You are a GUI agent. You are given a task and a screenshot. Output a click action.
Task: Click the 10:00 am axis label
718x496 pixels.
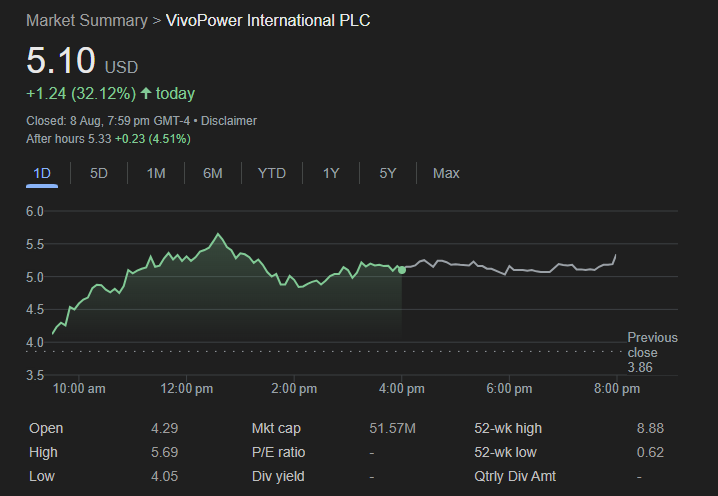point(79,389)
